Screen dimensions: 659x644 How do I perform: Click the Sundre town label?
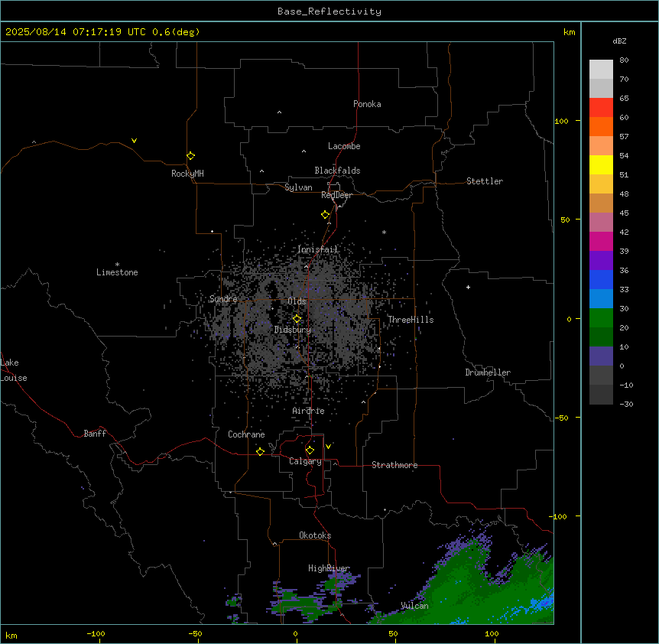coord(223,299)
